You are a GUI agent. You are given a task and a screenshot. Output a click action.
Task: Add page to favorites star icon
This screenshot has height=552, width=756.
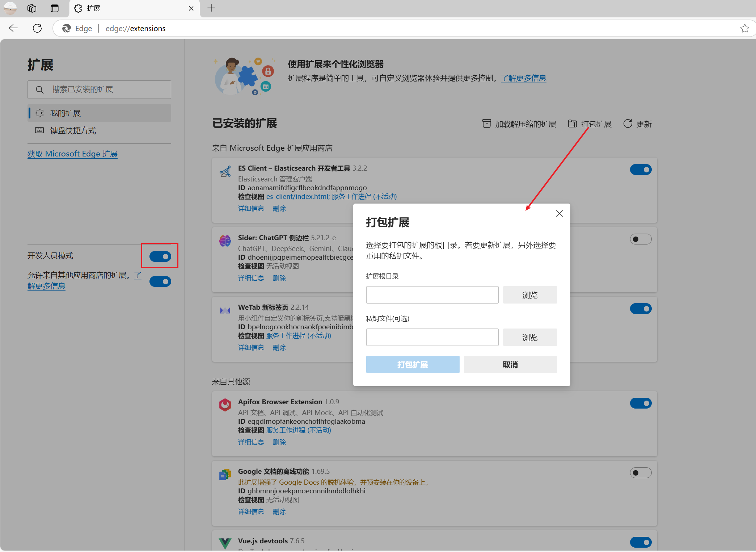744,28
